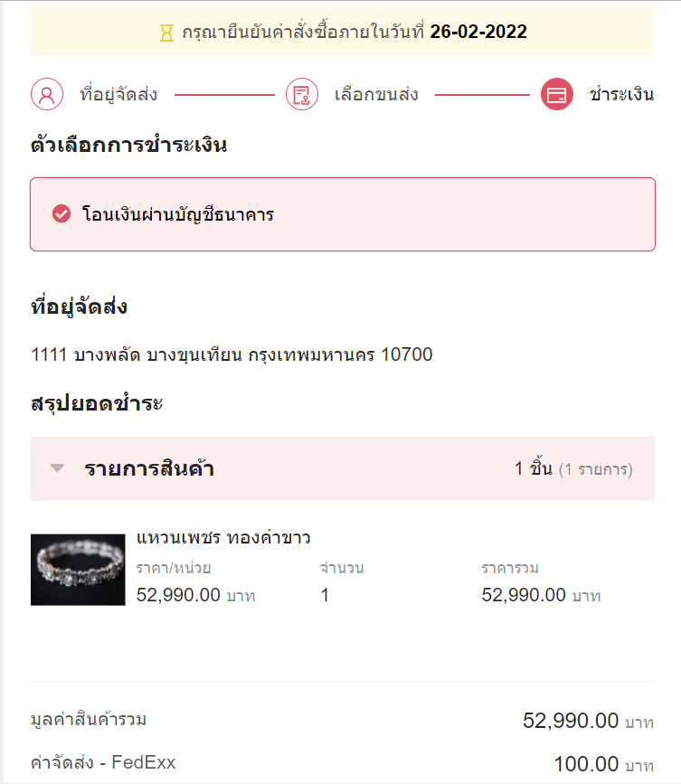Click the FedExx shipping fee row

click(x=343, y=763)
